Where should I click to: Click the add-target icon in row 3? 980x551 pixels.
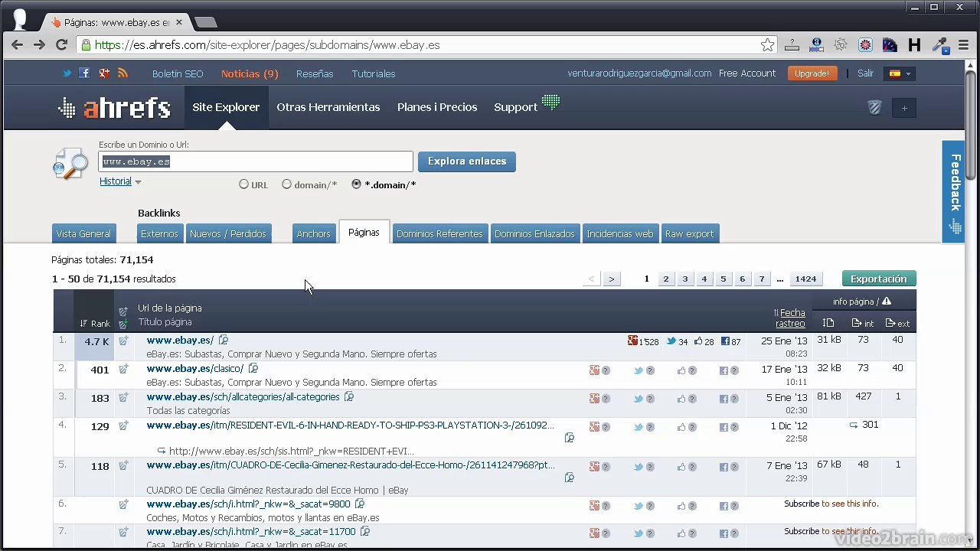[x=123, y=398]
